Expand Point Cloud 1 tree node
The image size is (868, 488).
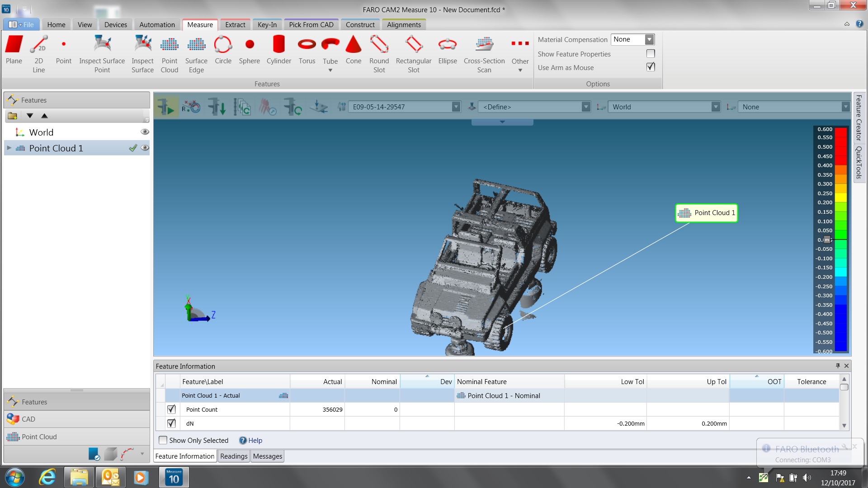9,148
